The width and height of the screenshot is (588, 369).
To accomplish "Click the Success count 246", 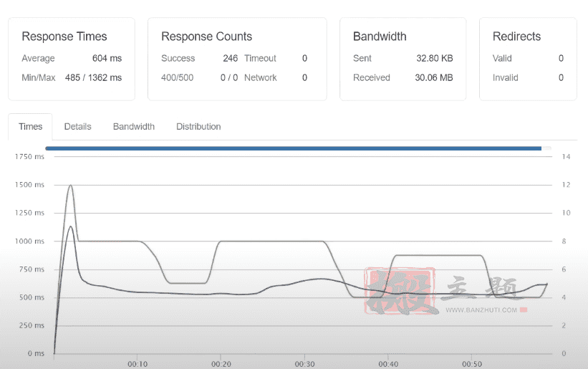I will click(230, 58).
